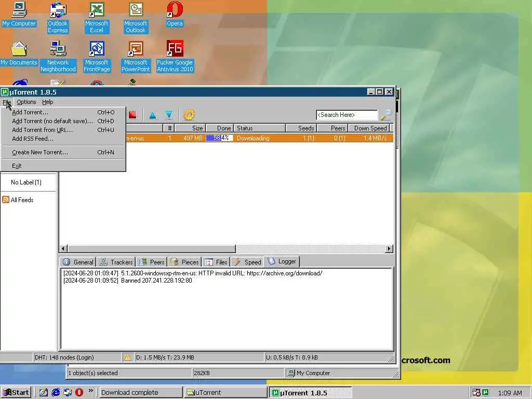The width and height of the screenshot is (532, 399).
Task: Click the torrent list horizontal scrollbar thumb
Action: pos(151,249)
